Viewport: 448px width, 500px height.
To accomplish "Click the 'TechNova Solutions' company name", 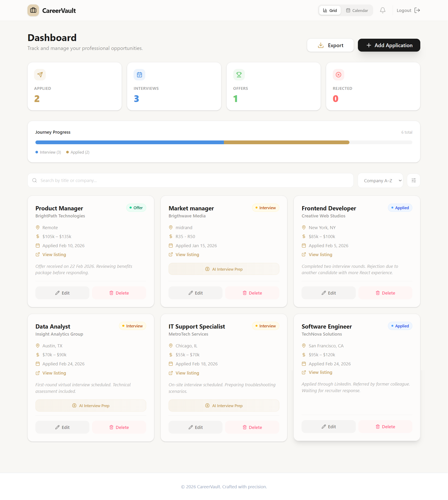I will (322, 334).
